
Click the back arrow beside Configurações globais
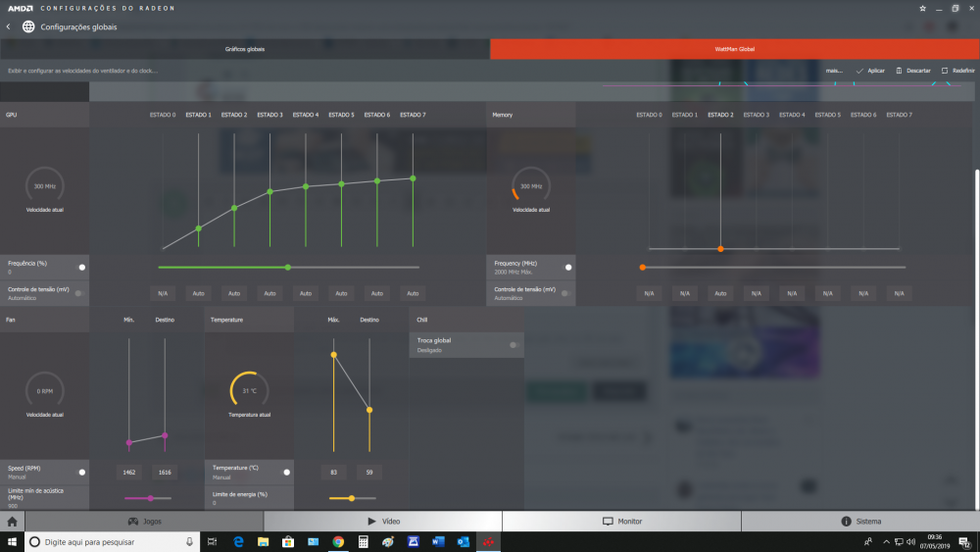coord(8,26)
